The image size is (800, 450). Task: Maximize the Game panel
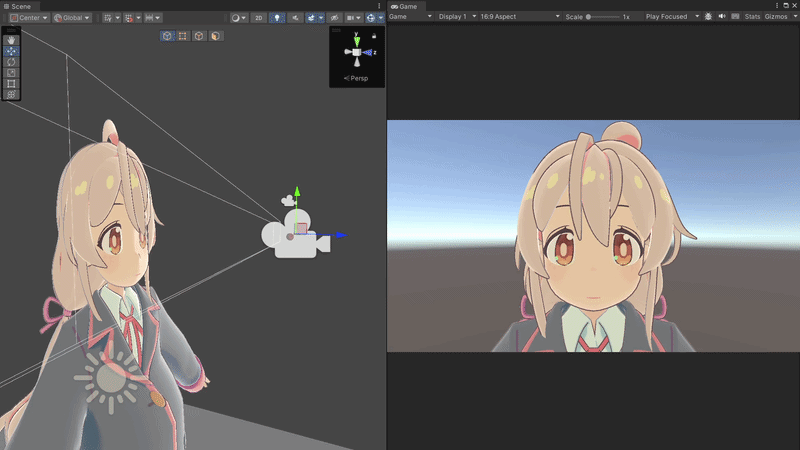click(786, 6)
